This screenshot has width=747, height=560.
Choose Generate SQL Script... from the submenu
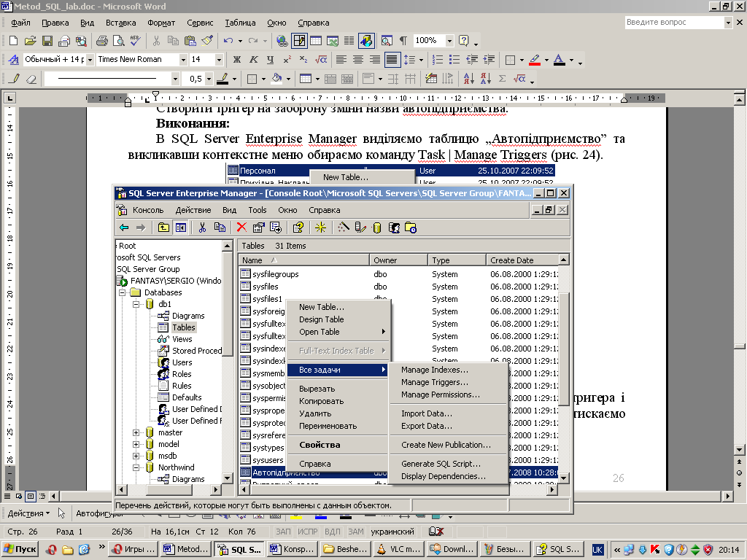point(441,464)
